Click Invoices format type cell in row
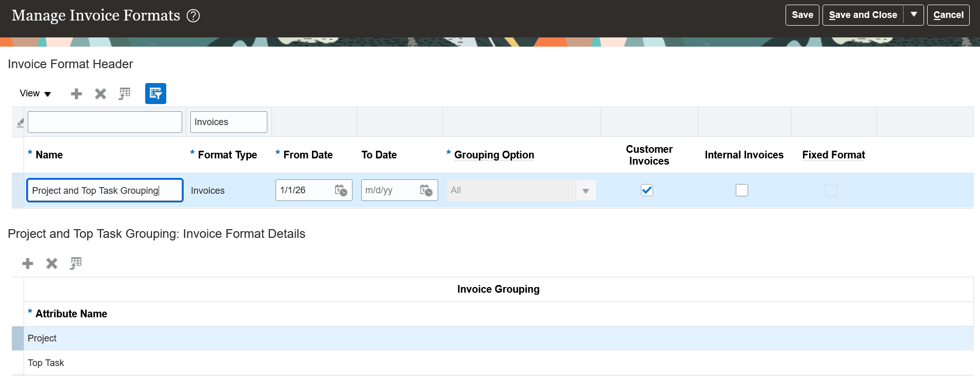Image resolution: width=980 pixels, height=386 pixels. (x=208, y=191)
